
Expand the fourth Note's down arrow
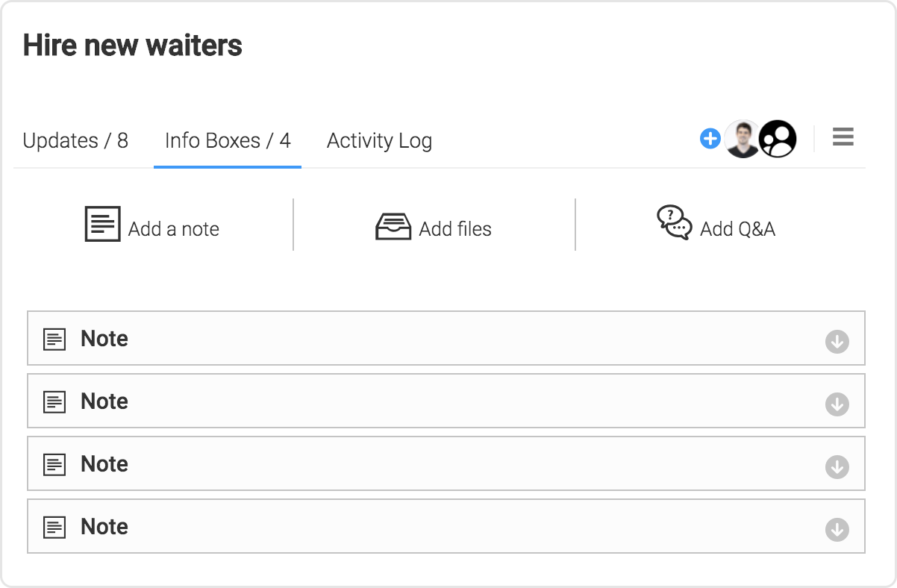pyautogui.click(x=837, y=530)
